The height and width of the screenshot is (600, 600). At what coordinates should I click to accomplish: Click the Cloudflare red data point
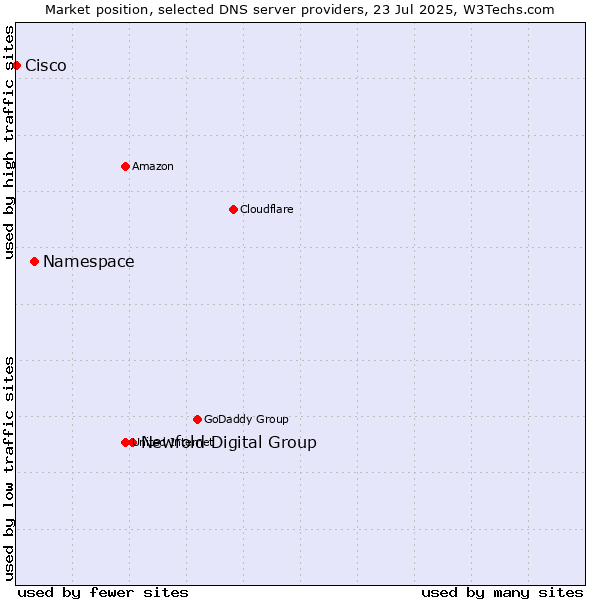tap(233, 209)
